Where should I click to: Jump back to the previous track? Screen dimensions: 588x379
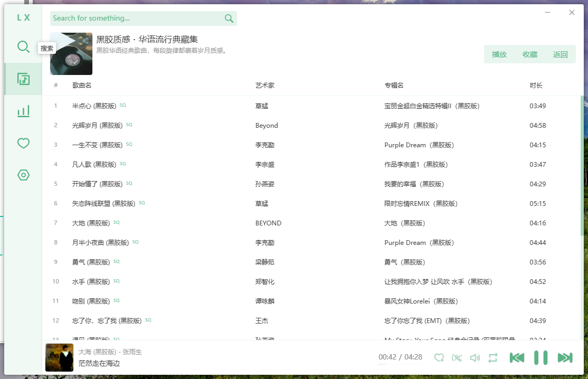(517, 357)
